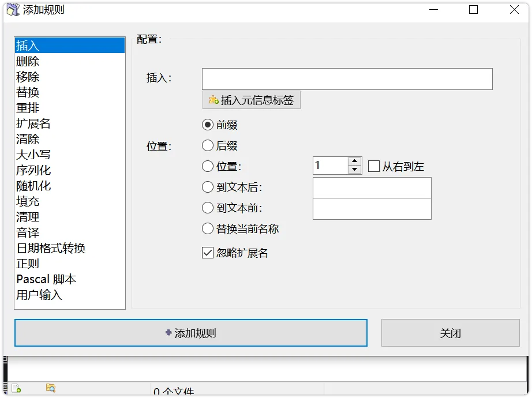This screenshot has height=398, width=532.
Task: Select 序列化 rule type
Action: point(70,170)
